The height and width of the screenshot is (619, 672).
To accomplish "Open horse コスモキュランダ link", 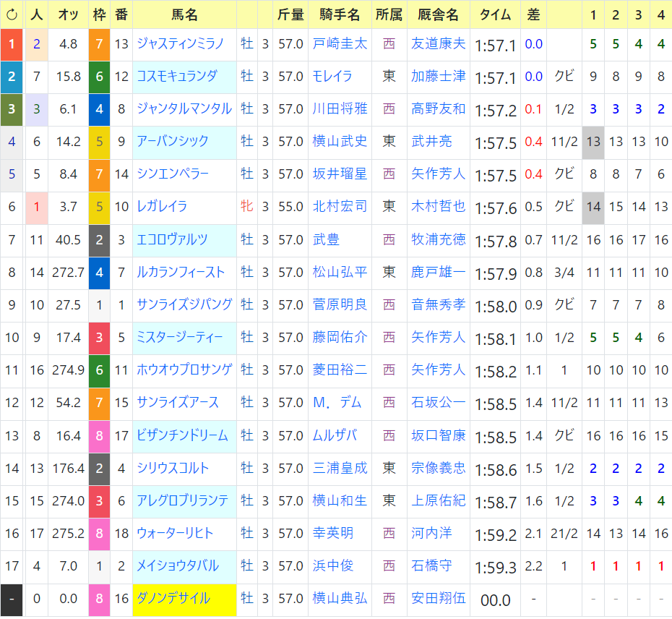I will click(177, 77).
